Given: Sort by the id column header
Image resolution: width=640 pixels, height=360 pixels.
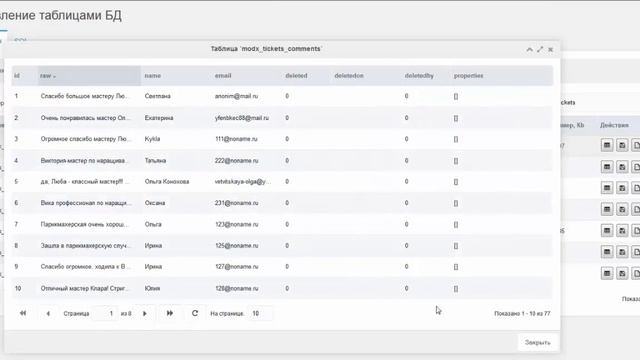Looking at the screenshot, I should click(x=25, y=76).
